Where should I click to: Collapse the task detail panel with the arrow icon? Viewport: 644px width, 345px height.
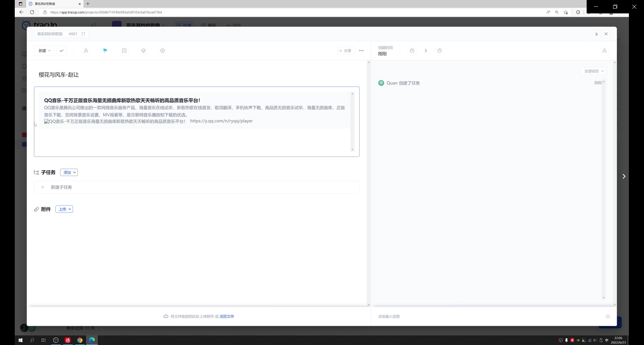[596, 34]
